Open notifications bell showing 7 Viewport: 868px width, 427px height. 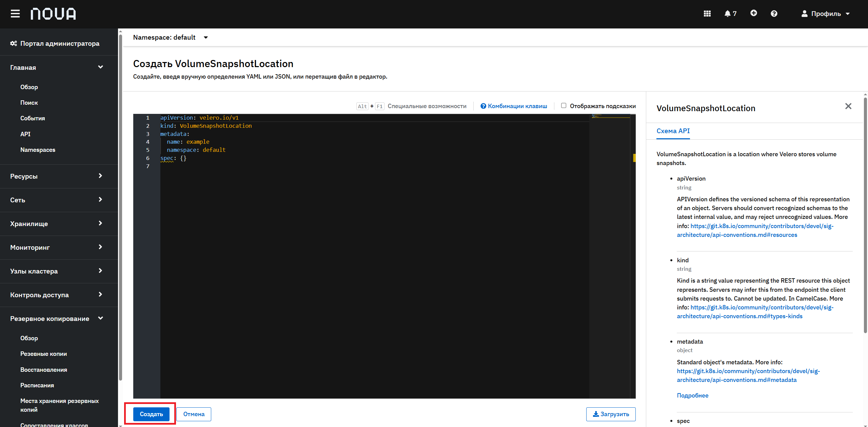[730, 14]
